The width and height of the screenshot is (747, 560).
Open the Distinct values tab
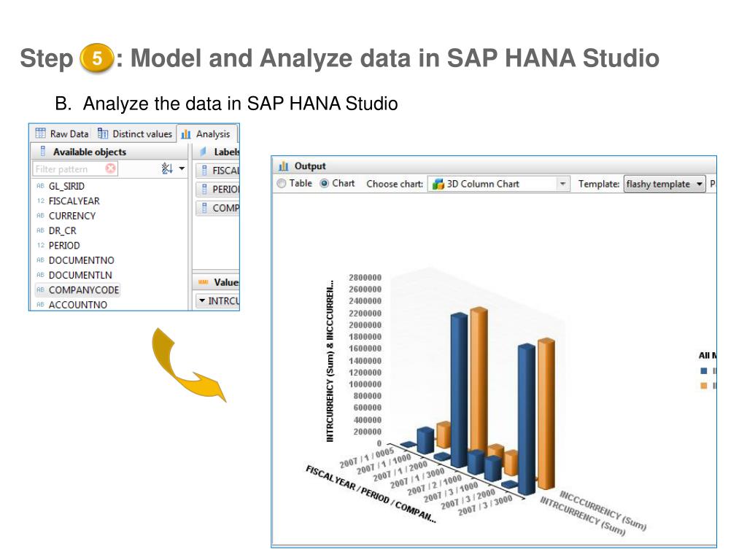tap(135, 134)
